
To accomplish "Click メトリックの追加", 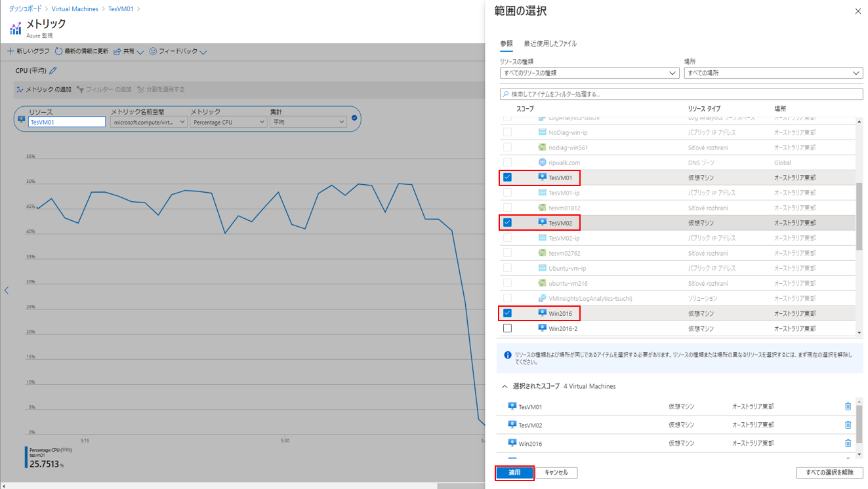I will (x=44, y=89).
